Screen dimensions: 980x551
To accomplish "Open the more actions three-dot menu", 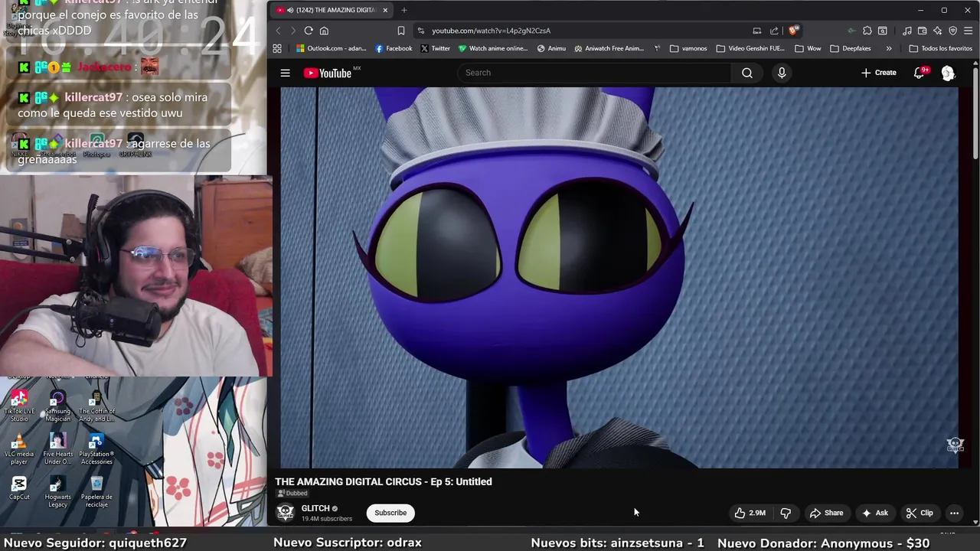I will (954, 513).
